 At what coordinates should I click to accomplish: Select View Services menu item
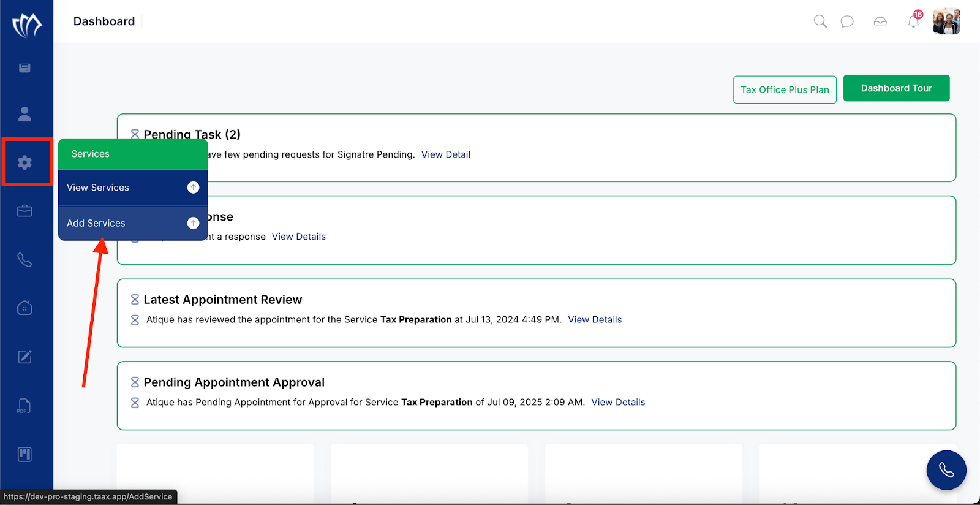coord(133,188)
